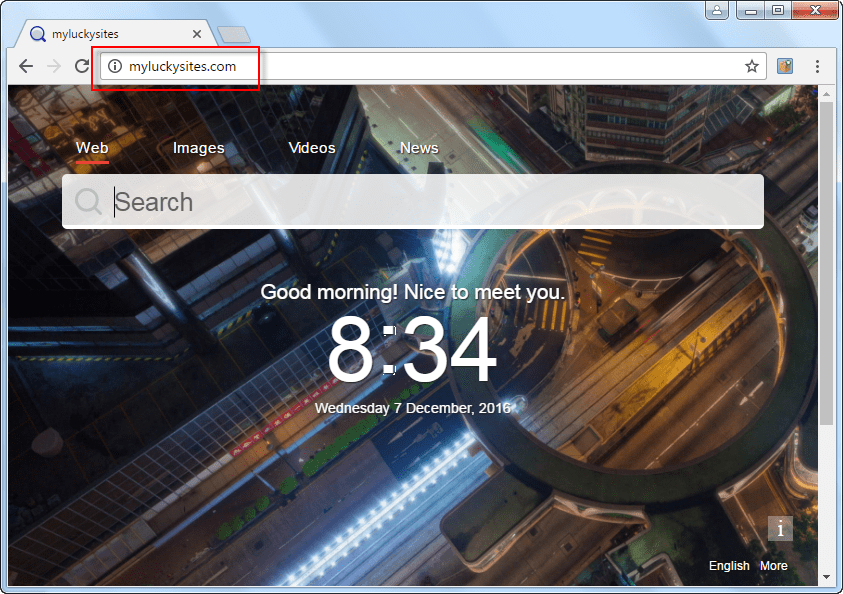Close the myluckysites tab
Screen dimensions: 843x594
pyautogui.click(x=197, y=34)
